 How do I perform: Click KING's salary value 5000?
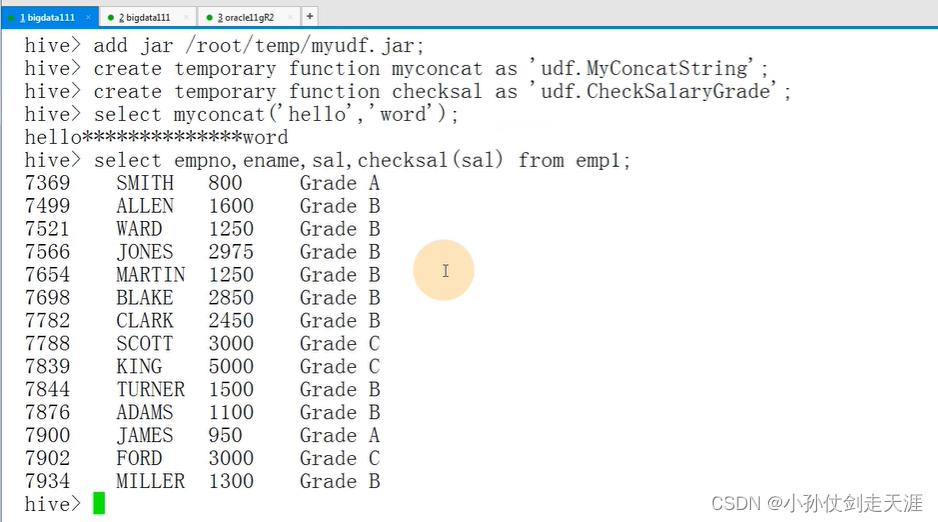(x=231, y=367)
